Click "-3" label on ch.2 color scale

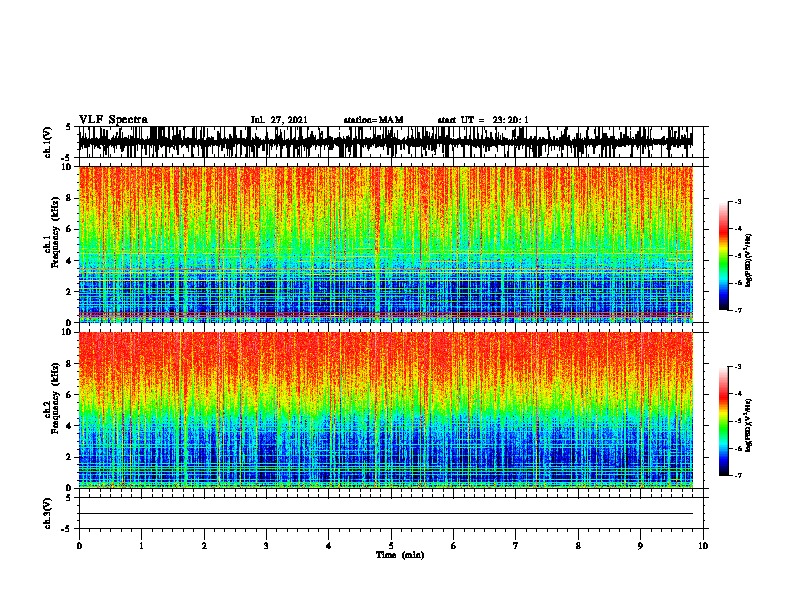(x=738, y=367)
